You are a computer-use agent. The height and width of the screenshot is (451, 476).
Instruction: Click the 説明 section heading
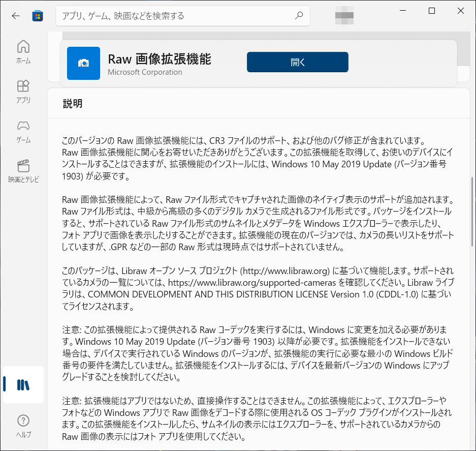(73, 104)
